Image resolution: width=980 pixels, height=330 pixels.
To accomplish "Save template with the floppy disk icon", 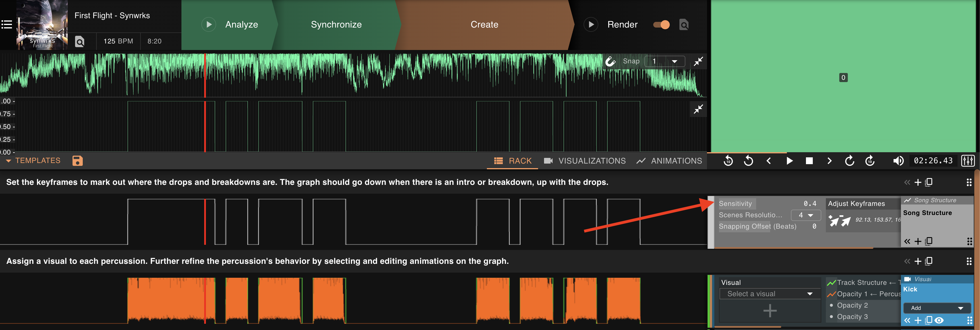I will [77, 161].
